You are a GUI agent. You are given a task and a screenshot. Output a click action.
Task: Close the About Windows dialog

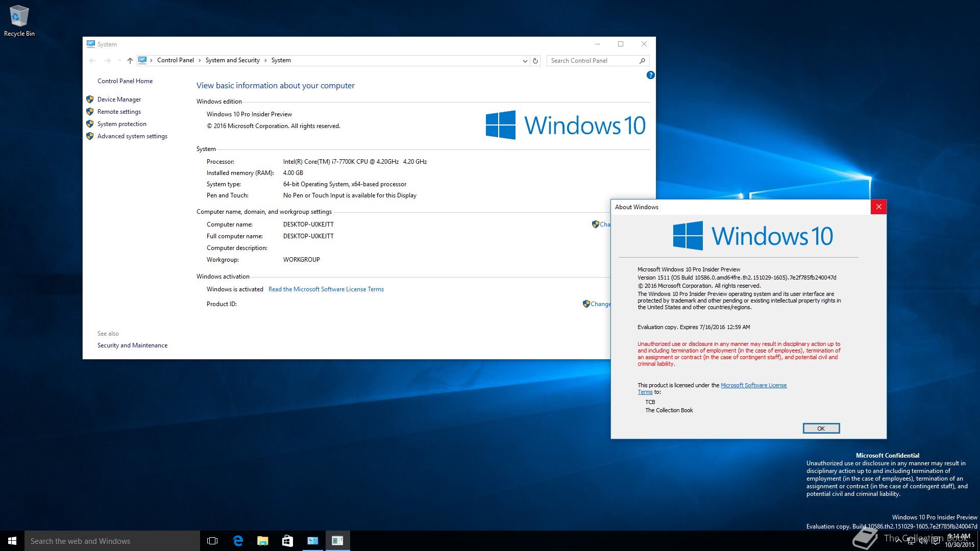[878, 207]
